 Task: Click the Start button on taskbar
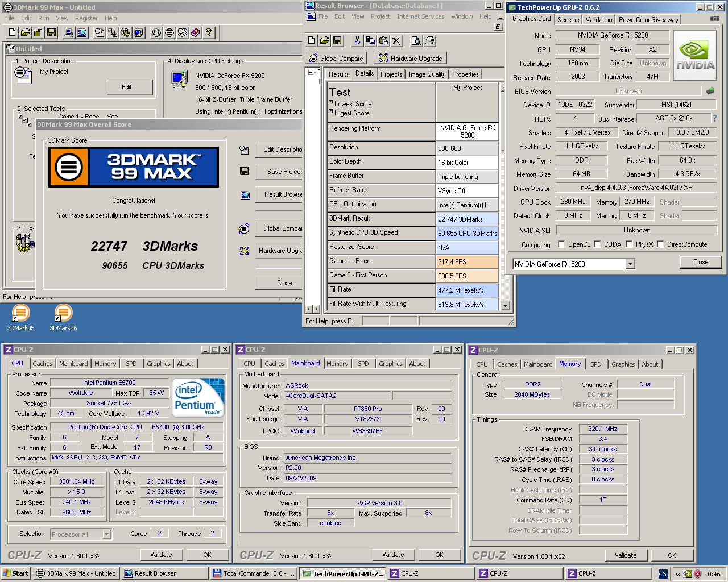pyautogui.click(x=16, y=573)
